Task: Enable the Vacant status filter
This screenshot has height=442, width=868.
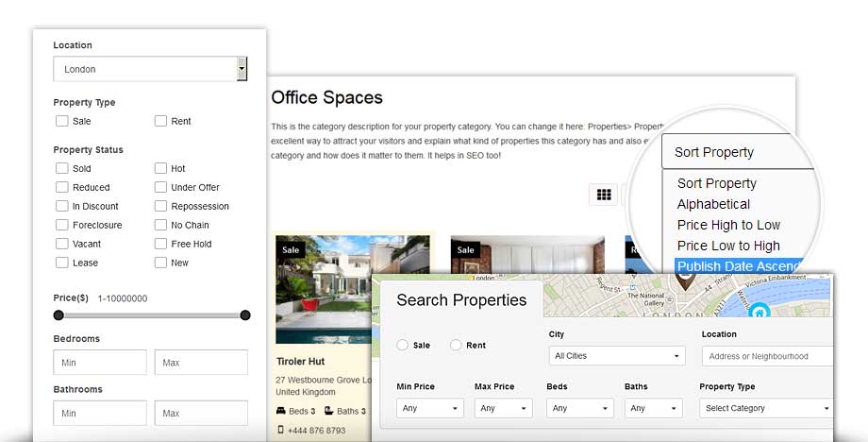Action: click(62, 244)
